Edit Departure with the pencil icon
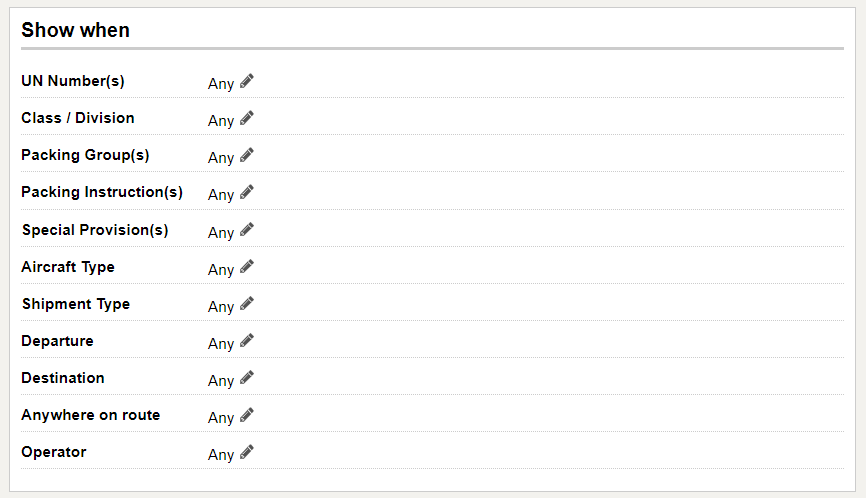The image size is (866, 498). click(x=247, y=341)
